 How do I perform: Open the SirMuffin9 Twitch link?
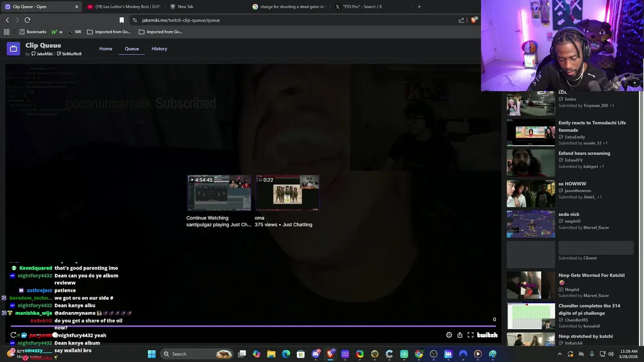pos(69,54)
